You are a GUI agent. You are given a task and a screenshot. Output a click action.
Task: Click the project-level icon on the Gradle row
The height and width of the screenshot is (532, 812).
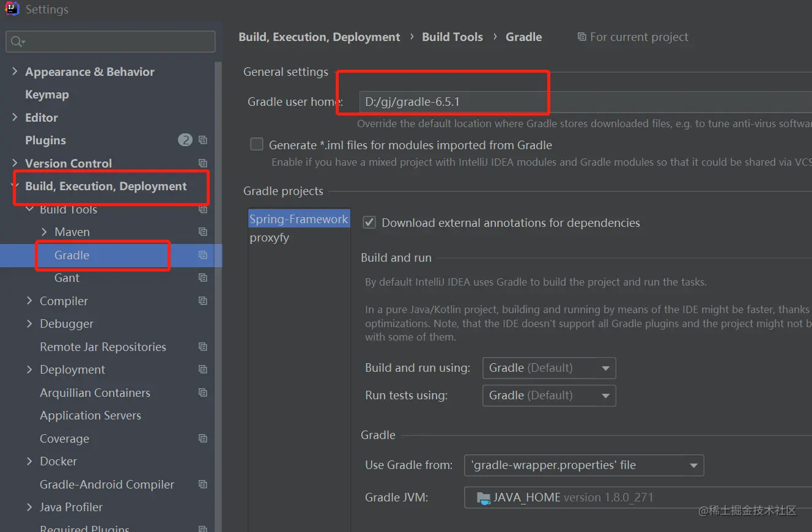203,255
